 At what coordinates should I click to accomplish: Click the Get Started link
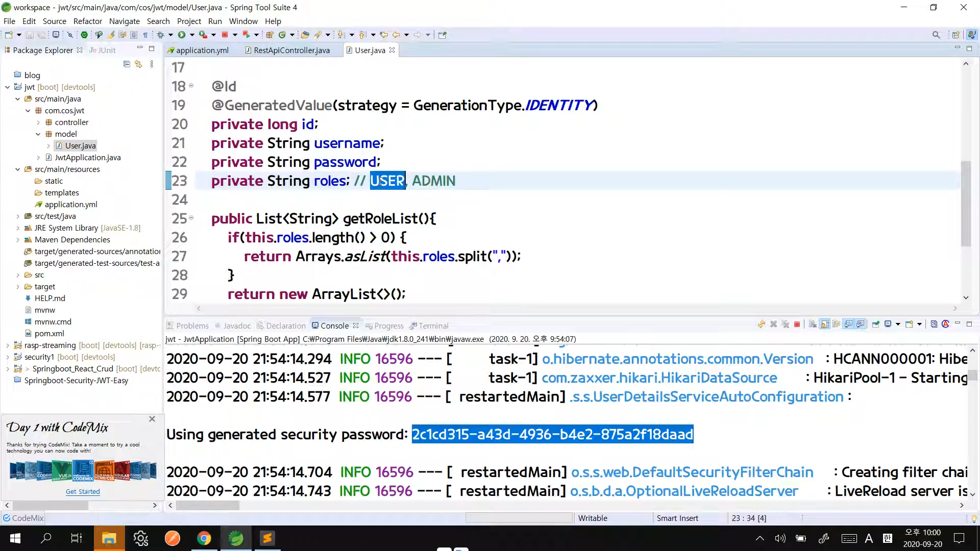[x=83, y=491]
